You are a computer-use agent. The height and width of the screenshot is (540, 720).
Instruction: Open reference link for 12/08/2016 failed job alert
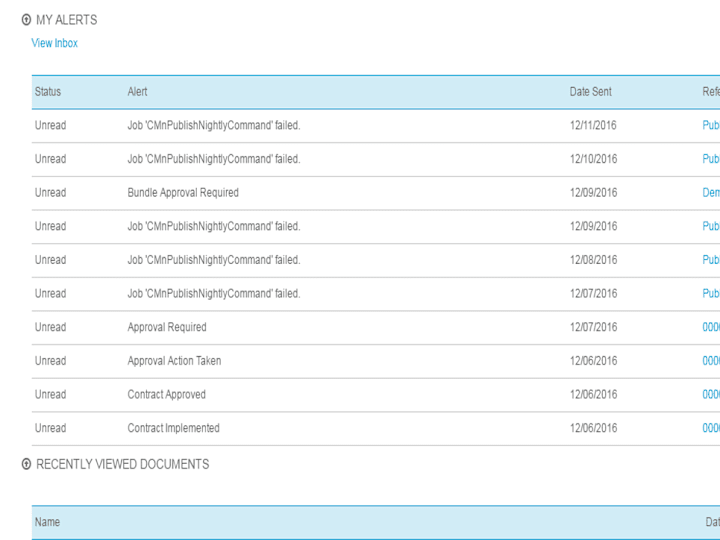click(711, 260)
